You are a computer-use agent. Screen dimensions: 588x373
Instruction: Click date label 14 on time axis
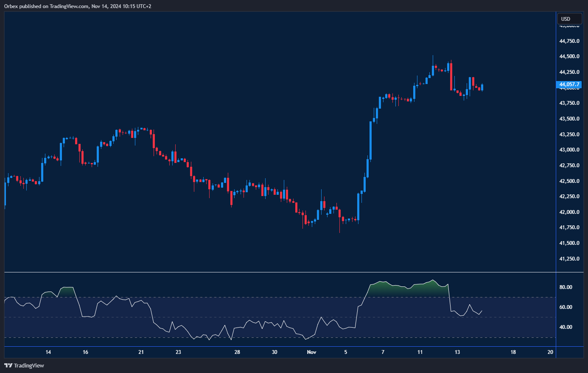click(x=48, y=352)
